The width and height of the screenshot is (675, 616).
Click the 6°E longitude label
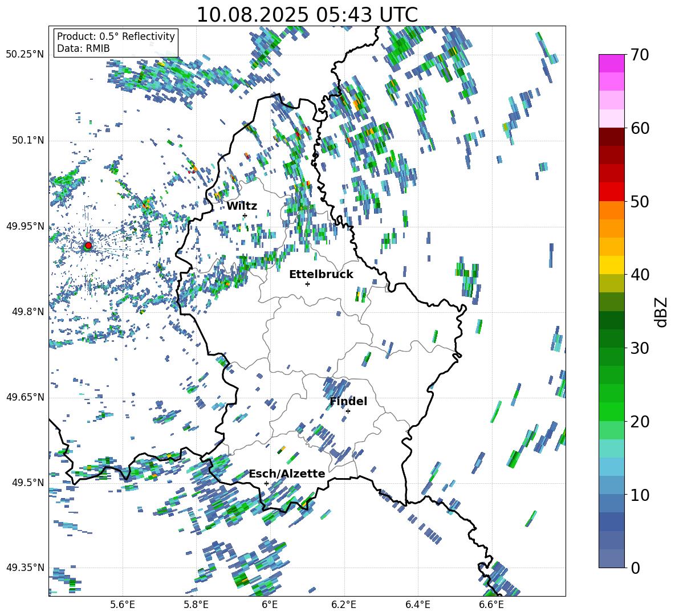(x=270, y=605)
